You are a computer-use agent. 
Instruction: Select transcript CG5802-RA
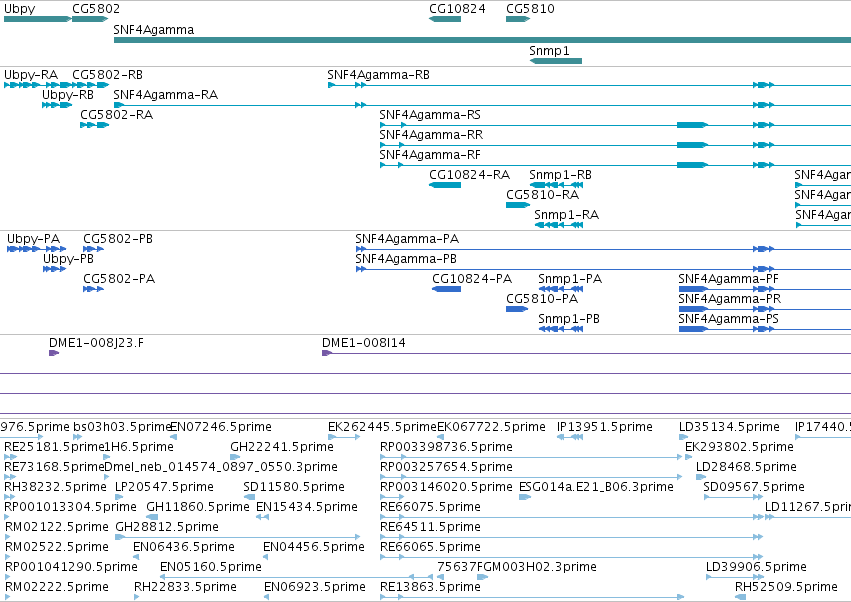click(117, 115)
